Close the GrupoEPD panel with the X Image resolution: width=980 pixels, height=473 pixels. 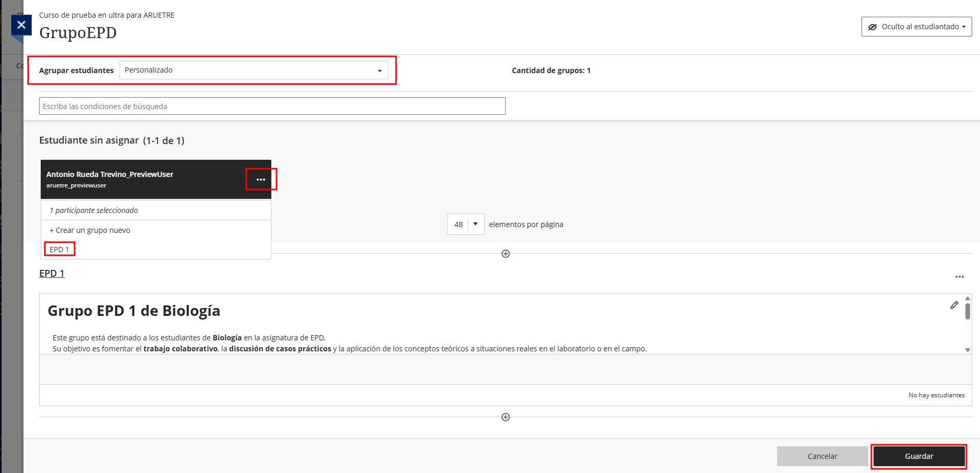coord(21,25)
